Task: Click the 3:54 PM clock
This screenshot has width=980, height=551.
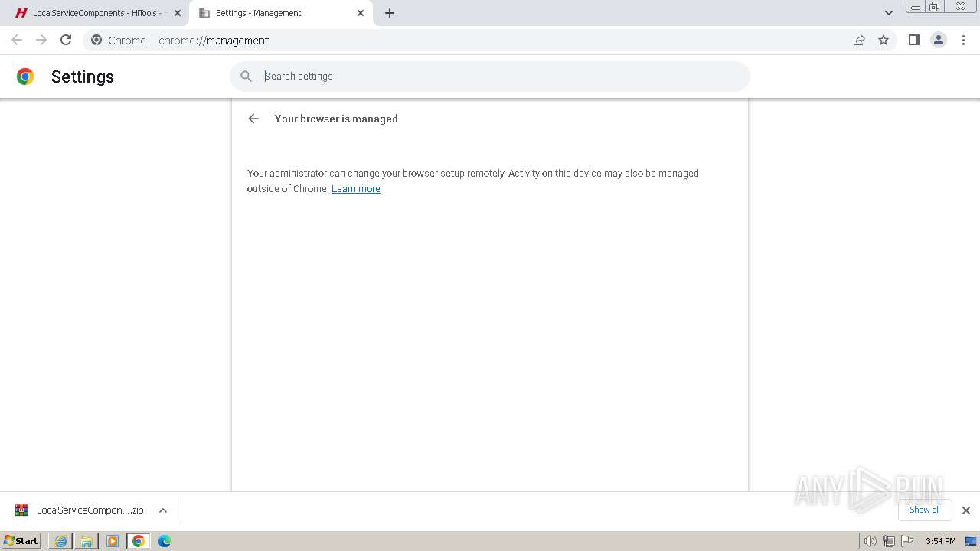Action: [940, 541]
